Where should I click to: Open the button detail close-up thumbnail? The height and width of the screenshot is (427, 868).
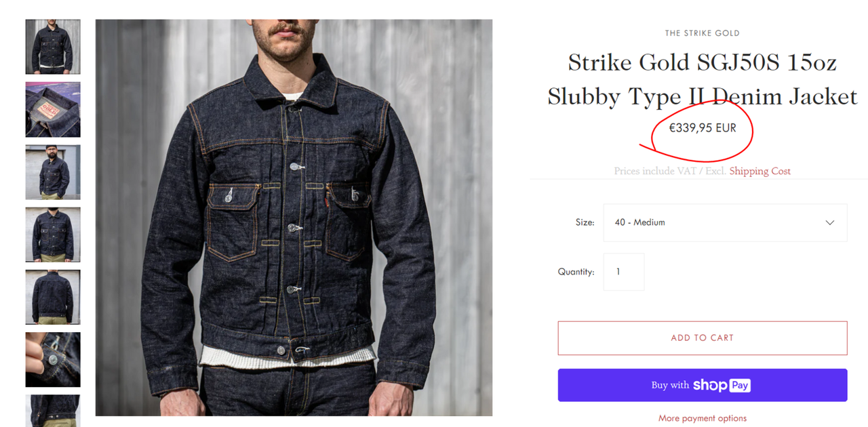click(x=53, y=359)
